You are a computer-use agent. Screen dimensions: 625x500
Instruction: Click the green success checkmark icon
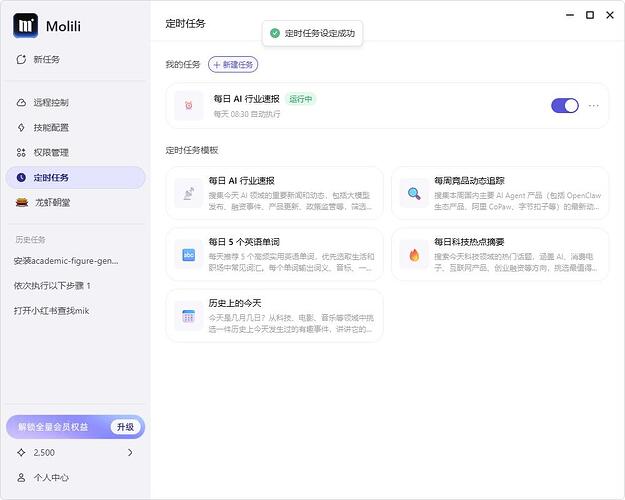coord(275,33)
